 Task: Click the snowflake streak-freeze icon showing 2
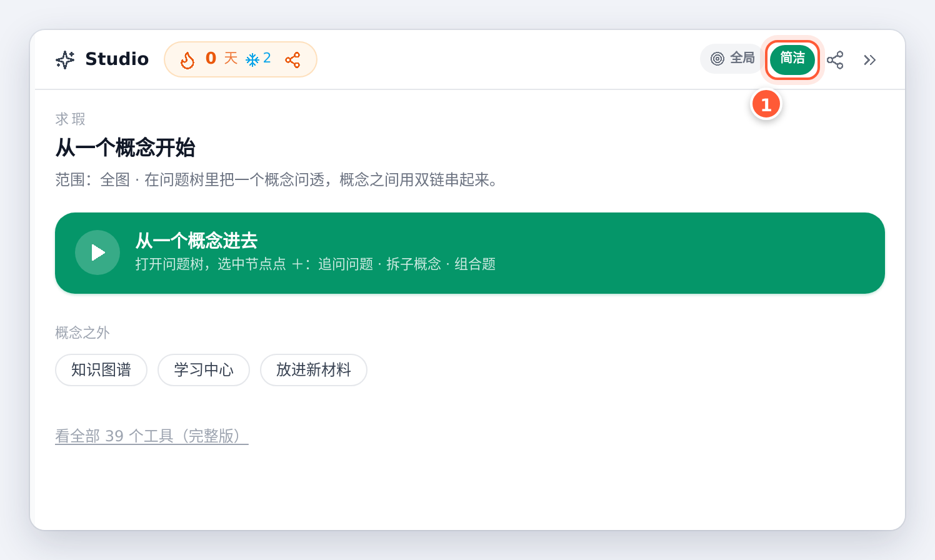[x=258, y=59]
